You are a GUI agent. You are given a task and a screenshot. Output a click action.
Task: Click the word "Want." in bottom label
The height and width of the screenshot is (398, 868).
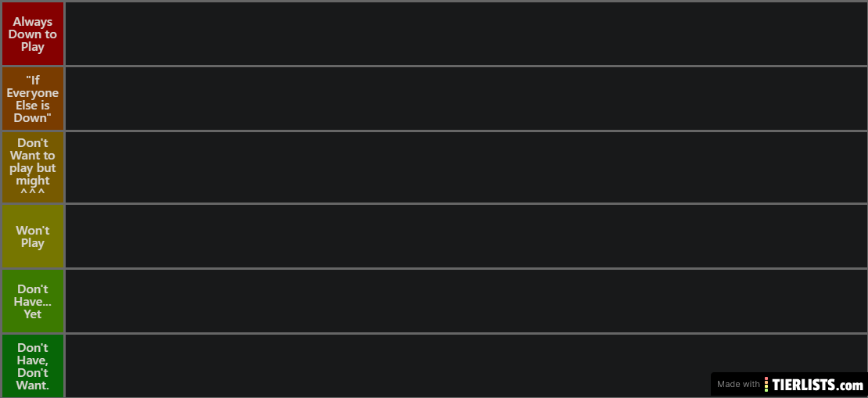[33, 385]
